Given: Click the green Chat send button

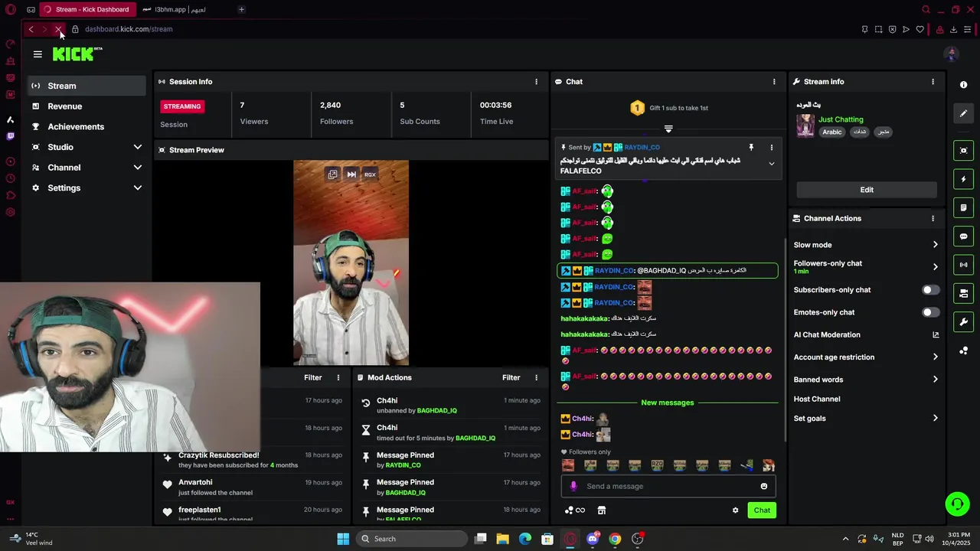Looking at the screenshot, I should (x=762, y=510).
